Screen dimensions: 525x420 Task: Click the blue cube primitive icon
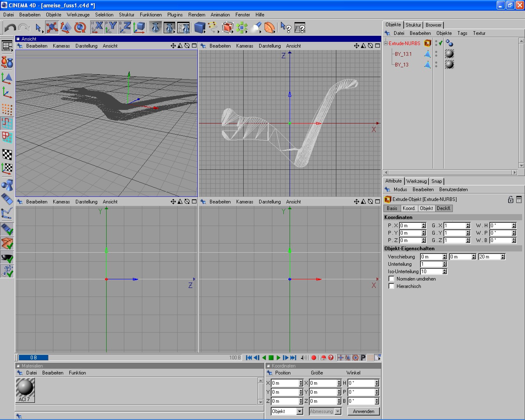[199, 27]
